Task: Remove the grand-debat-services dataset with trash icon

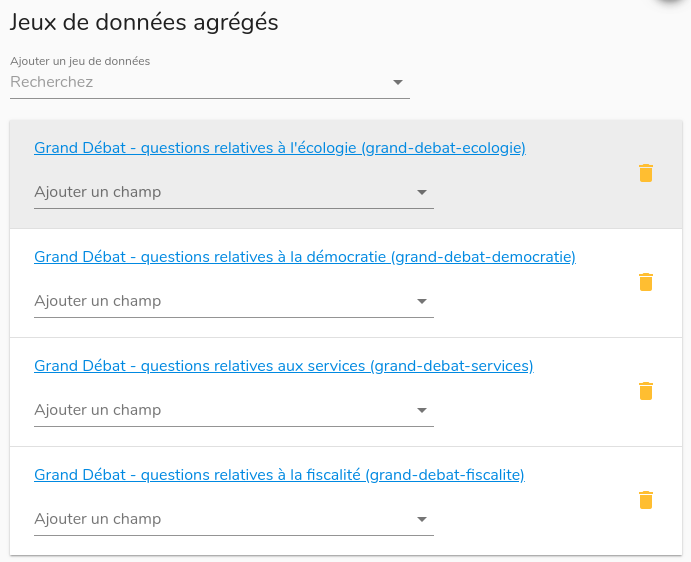Action: 646,391
